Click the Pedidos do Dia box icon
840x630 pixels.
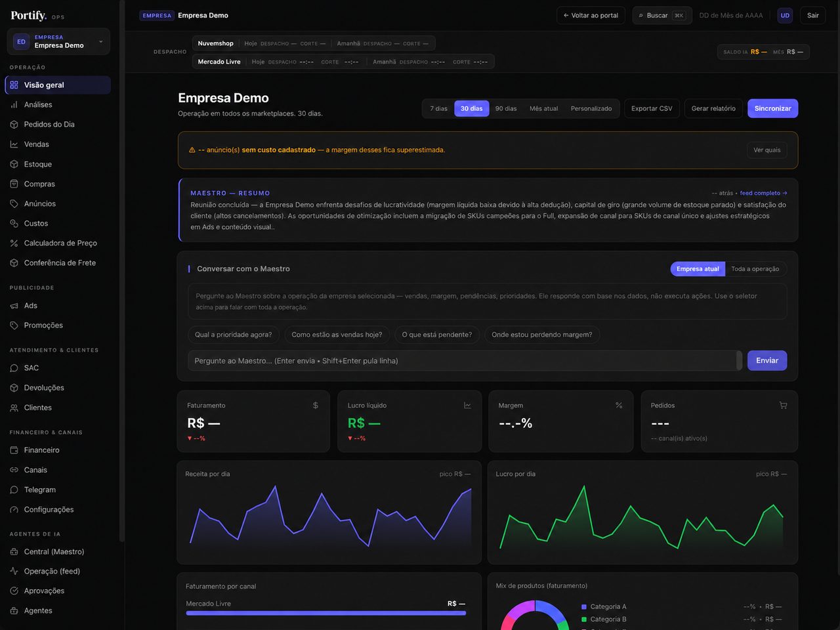14,125
